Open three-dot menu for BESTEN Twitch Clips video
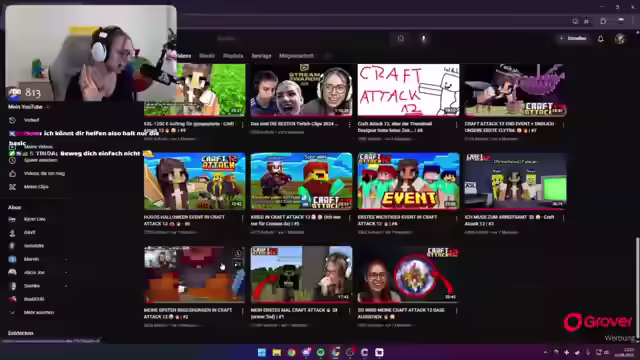This screenshot has height=360, width=640. click(349, 124)
